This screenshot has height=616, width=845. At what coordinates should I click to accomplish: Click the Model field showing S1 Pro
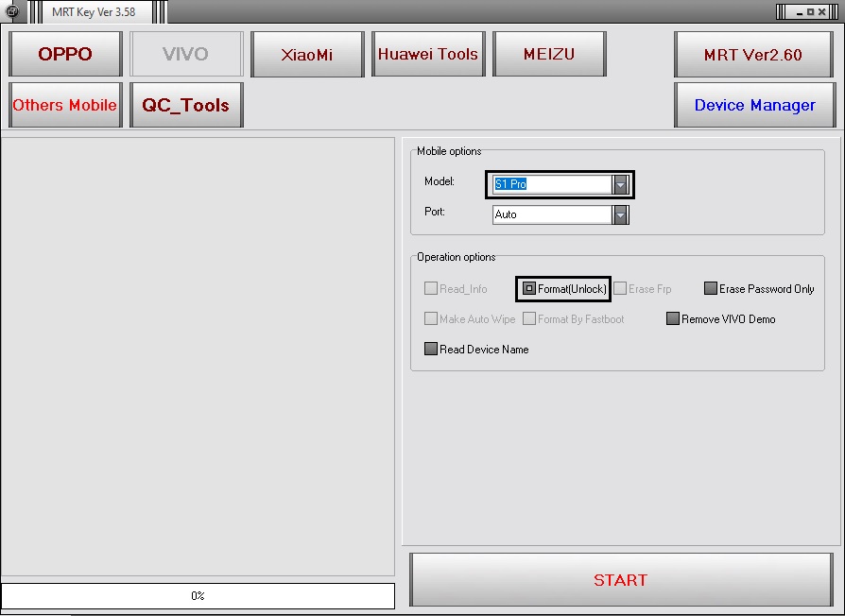point(552,184)
